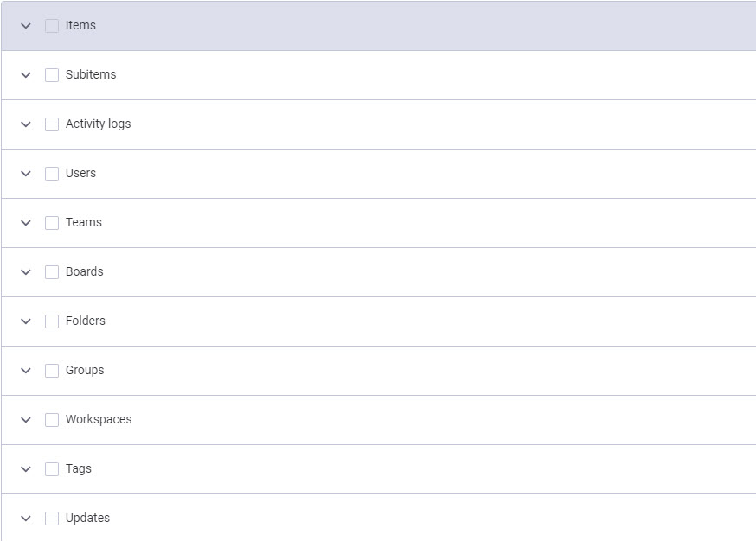Expand the Boards section chevron

click(26, 272)
